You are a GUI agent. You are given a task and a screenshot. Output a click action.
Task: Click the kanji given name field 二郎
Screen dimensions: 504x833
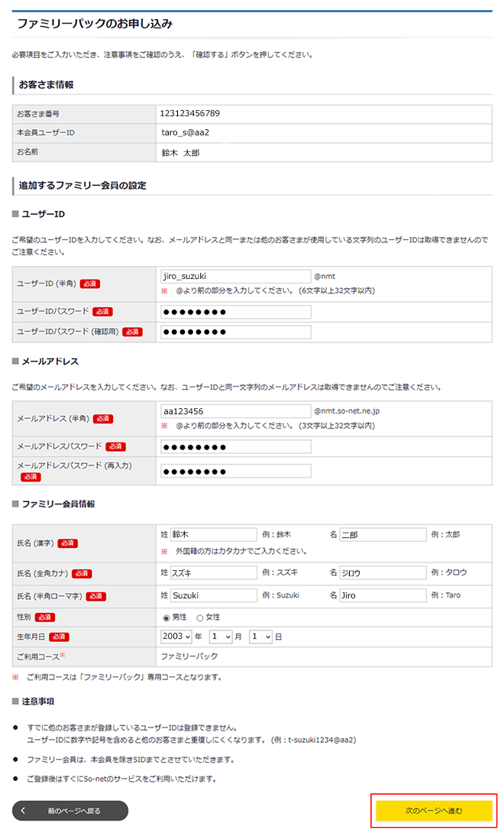click(382, 535)
